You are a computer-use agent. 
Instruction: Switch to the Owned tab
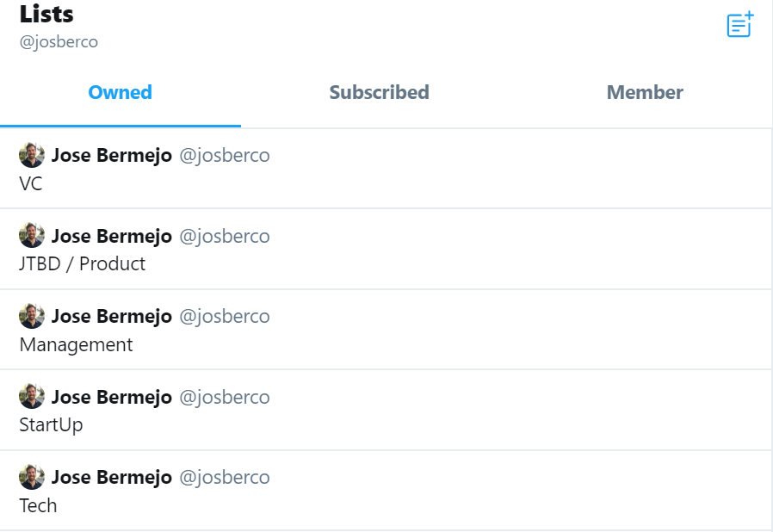pos(121,93)
